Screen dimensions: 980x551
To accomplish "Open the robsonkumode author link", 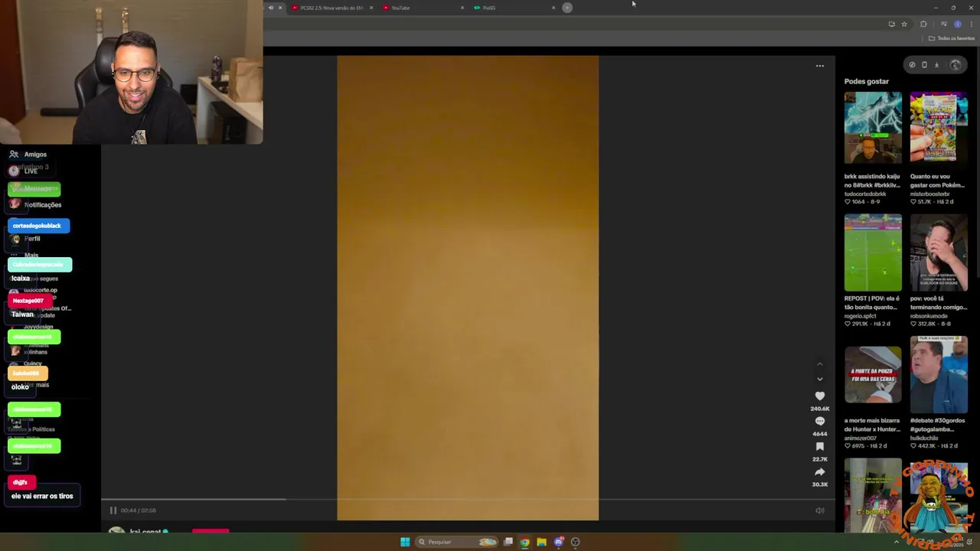I will pyautogui.click(x=930, y=316).
